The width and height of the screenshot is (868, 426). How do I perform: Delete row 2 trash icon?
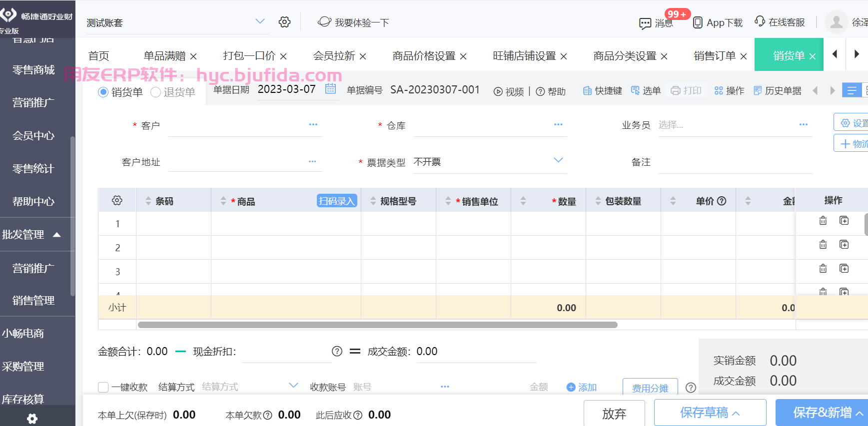coord(823,245)
